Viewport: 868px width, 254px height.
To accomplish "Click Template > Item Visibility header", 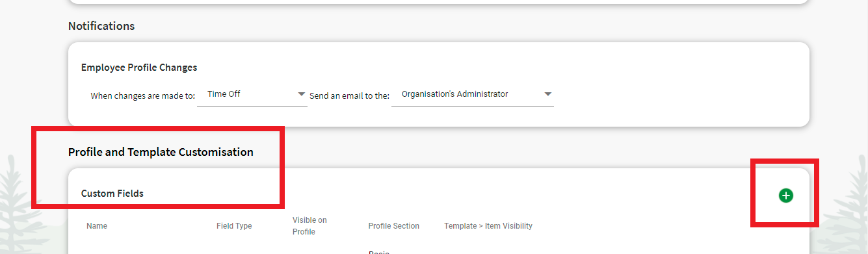I will tap(488, 226).
